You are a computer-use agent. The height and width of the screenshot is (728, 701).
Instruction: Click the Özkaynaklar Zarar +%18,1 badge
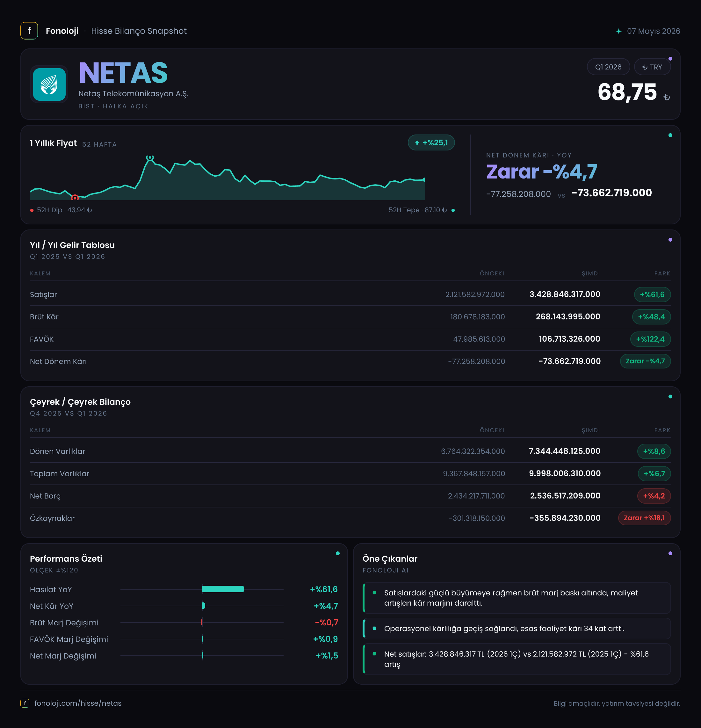click(644, 518)
